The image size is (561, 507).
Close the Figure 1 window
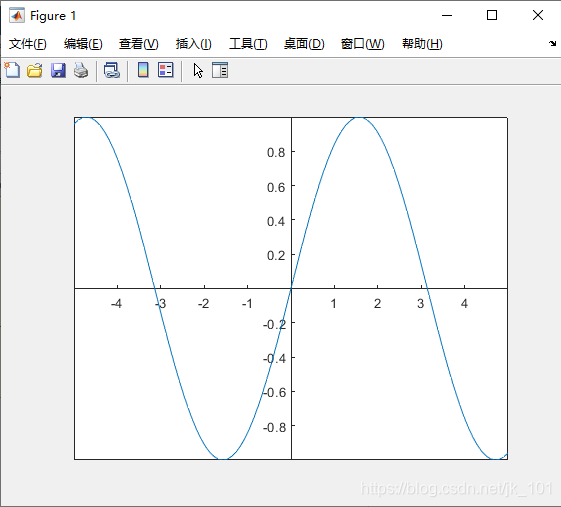click(x=538, y=15)
